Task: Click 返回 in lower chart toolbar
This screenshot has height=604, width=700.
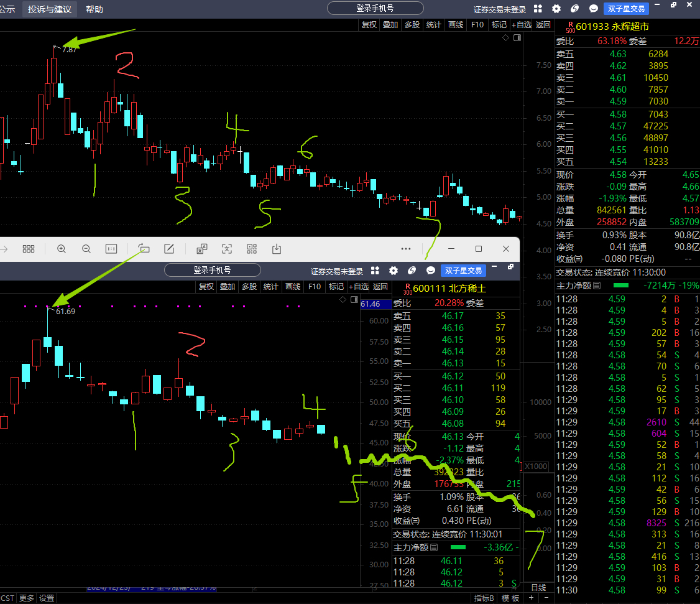Action: (380, 286)
